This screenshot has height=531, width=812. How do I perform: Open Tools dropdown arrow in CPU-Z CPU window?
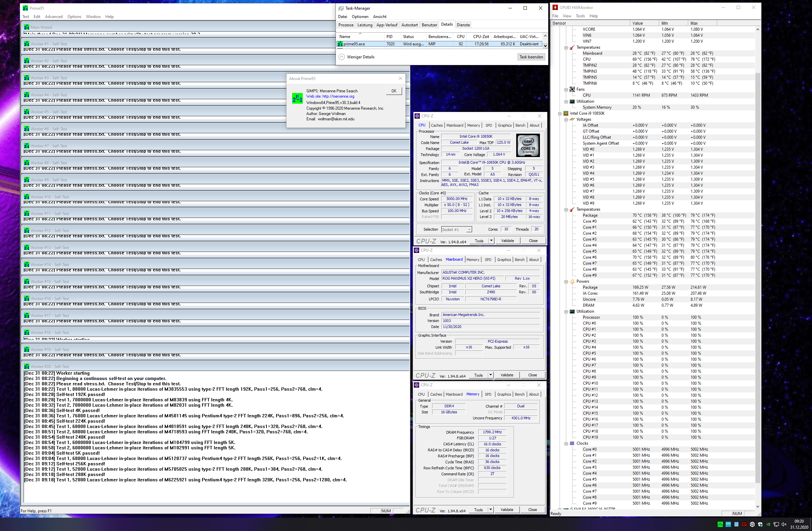pyautogui.click(x=491, y=241)
